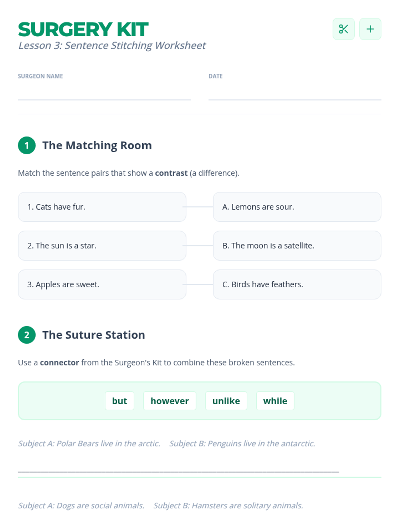This screenshot has width=399, height=532.
Task: Choose the 'however' connector chip
Action: coord(170,401)
